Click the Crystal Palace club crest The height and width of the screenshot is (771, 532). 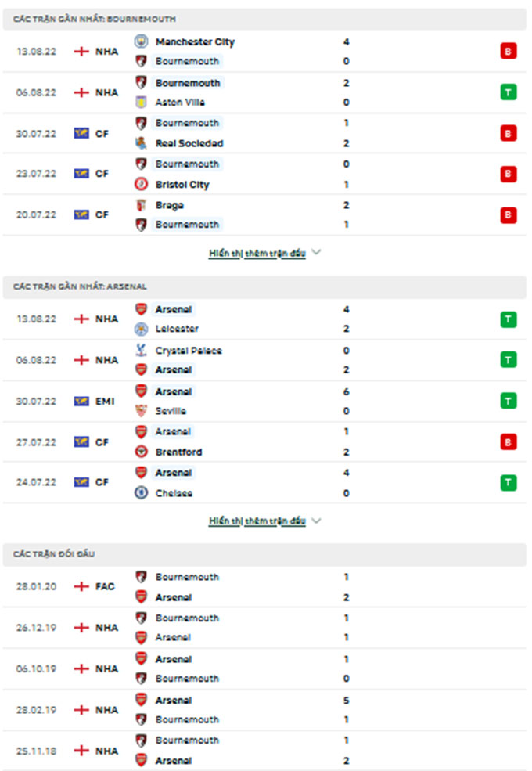pos(141,350)
